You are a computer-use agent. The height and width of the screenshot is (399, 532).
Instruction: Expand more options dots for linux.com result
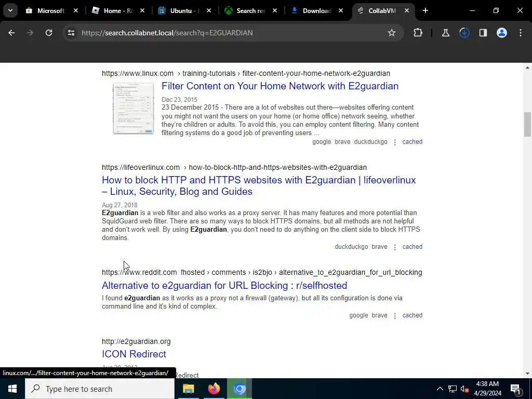[x=395, y=142]
